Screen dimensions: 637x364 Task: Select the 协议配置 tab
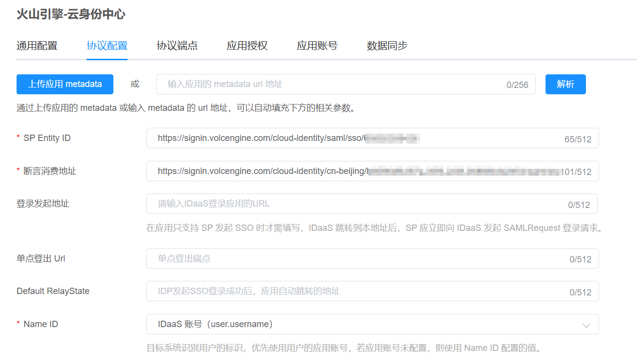coord(107,46)
